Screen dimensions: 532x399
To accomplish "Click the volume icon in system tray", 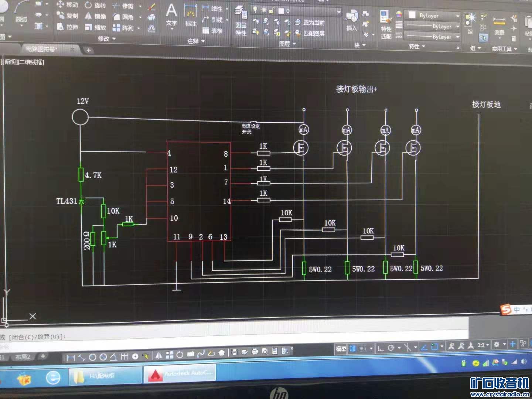I will tap(524, 362).
